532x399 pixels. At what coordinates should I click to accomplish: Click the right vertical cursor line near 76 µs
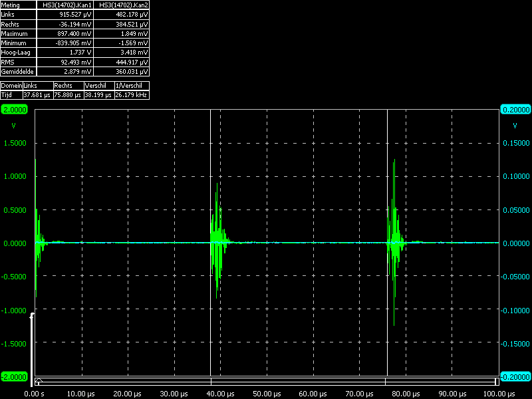387,199
